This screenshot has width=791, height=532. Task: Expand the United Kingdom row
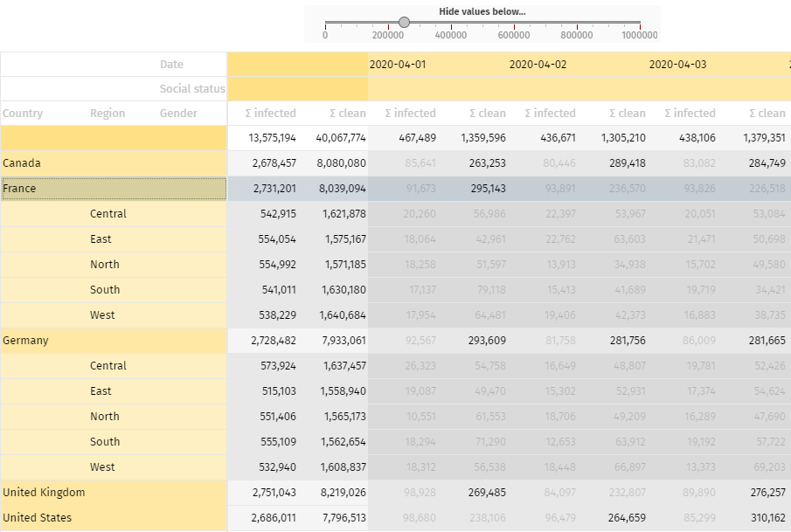click(x=44, y=493)
